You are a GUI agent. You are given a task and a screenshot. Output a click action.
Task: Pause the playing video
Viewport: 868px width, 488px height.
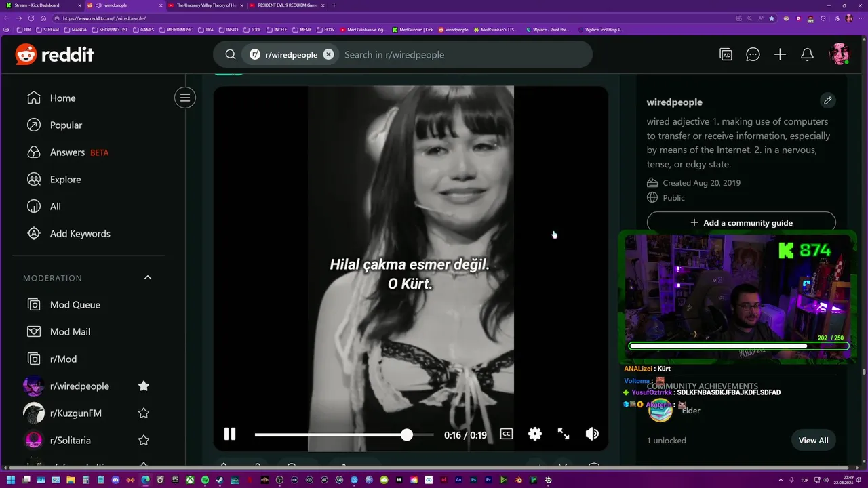click(x=230, y=434)
